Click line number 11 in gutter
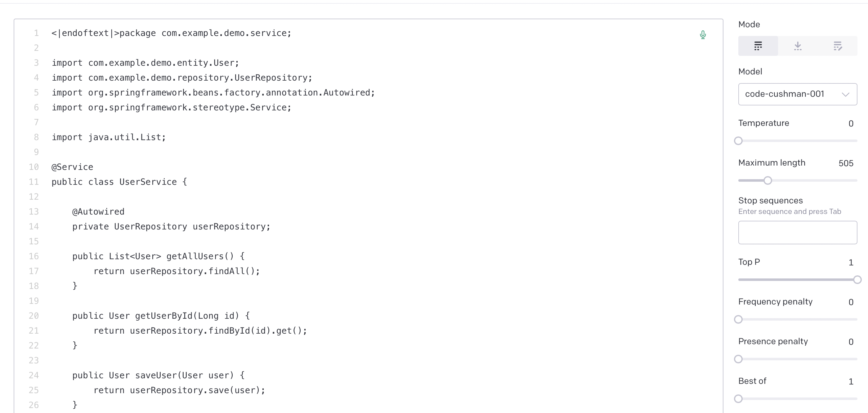 tap(34, 182)
